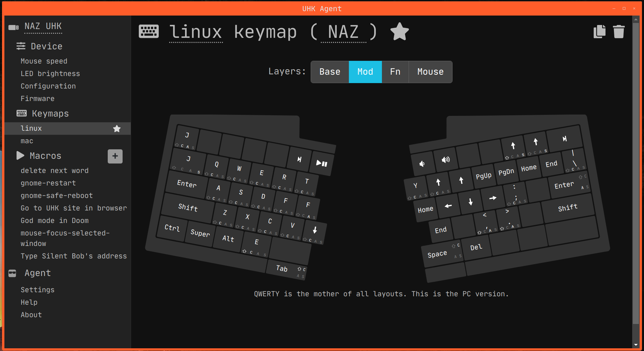Click the scrollbar up arrow
Screen dimensions: 644x351
tap(636, 19)
